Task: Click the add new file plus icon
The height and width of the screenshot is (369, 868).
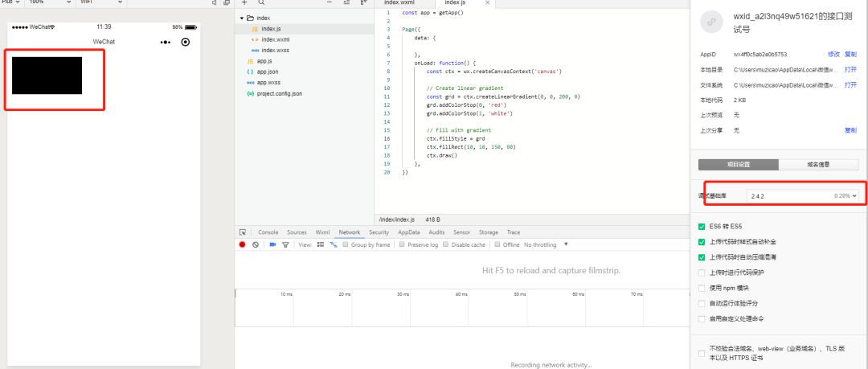Action: pyautogui.click(x=244, y=2)
